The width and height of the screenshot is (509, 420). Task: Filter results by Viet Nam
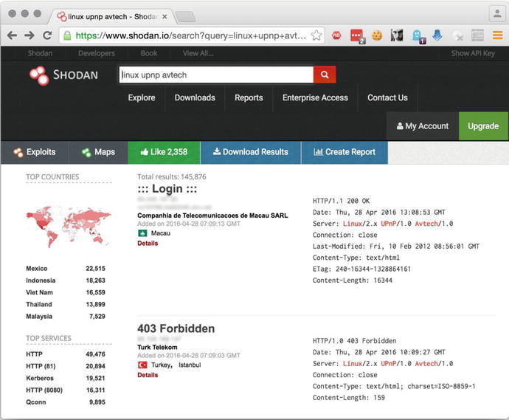(x=39, y=292)
